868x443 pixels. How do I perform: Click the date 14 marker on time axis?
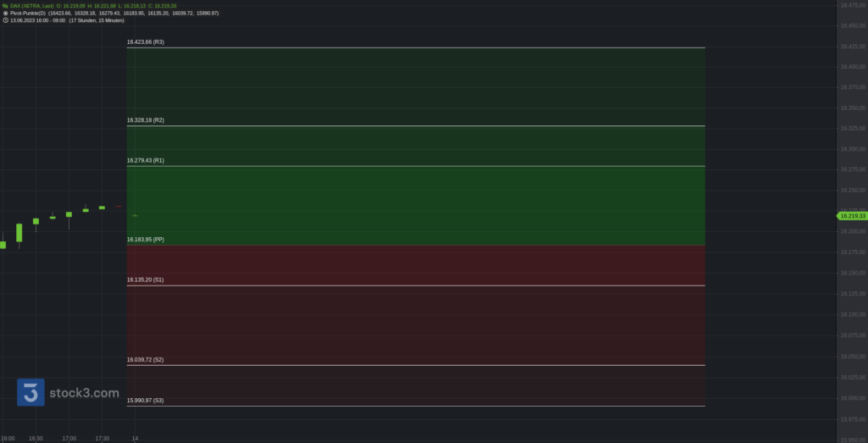point(135,439)
